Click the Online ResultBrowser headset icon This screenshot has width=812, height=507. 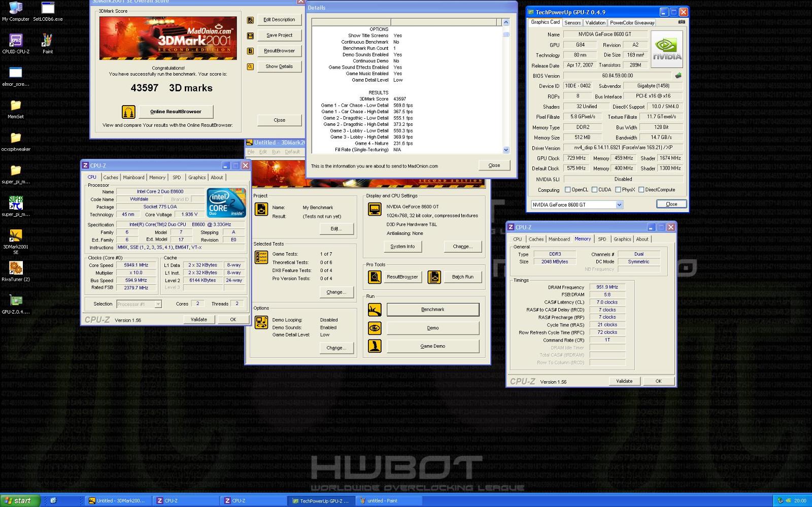[x=128, y=112]
